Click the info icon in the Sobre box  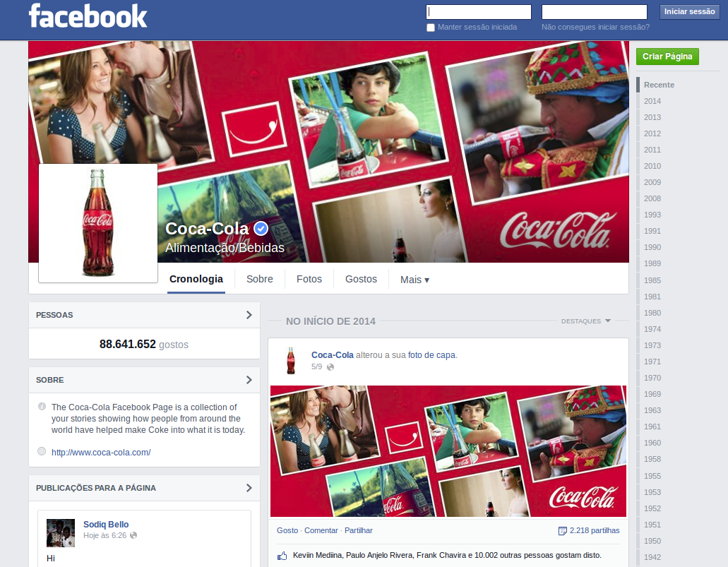(x=42, y=406)
